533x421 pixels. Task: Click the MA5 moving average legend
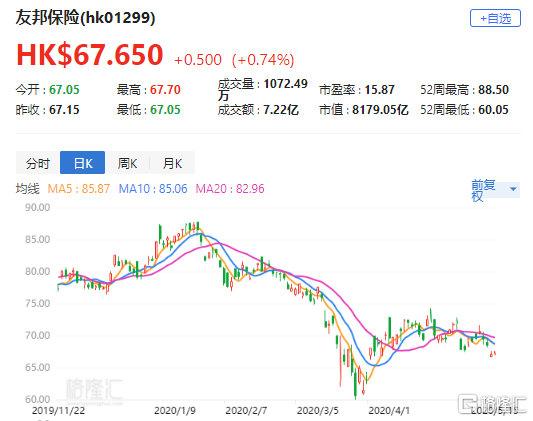(x=79, y=189)
